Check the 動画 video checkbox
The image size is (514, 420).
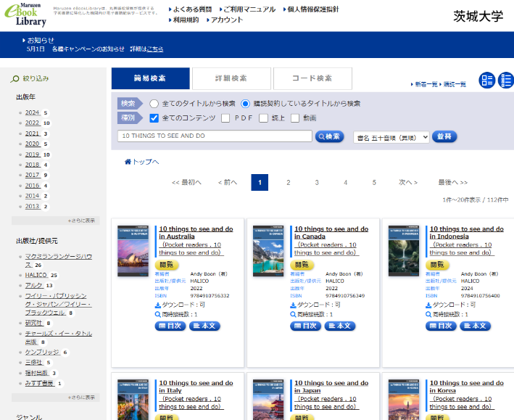[x=295, y=118]
